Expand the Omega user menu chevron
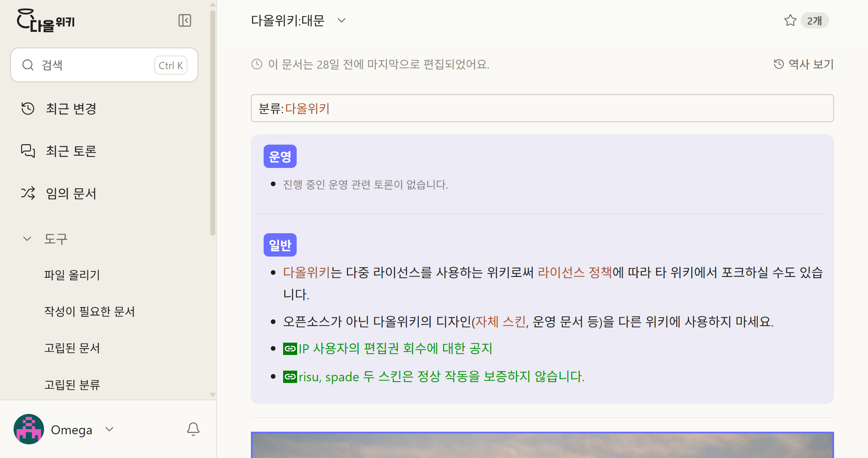 (x=109, y=429)
